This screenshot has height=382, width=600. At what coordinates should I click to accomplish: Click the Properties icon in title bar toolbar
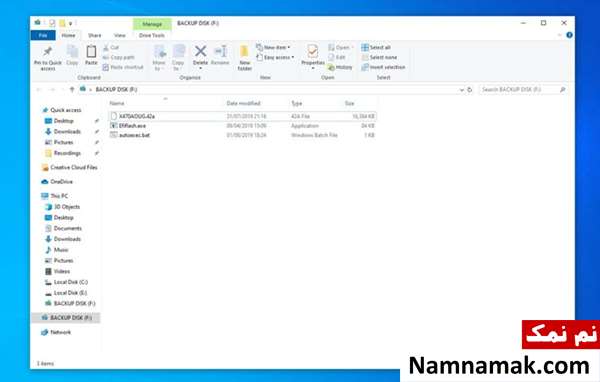(52, 23)
